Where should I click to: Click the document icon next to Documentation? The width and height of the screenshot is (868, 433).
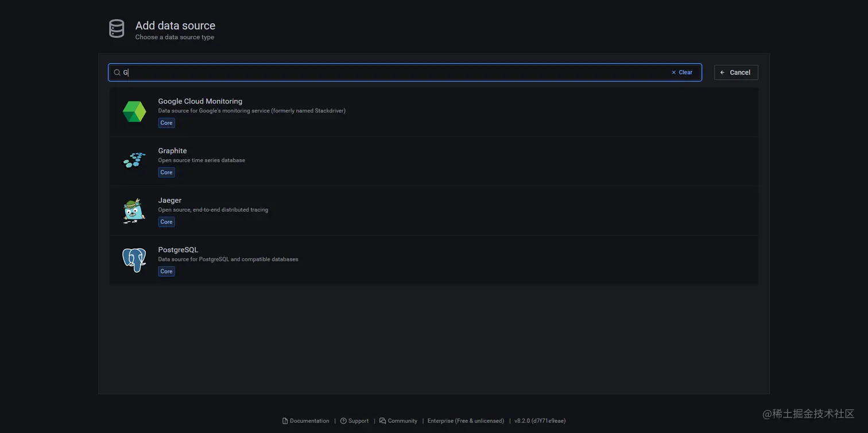click(x=285, y=421)
